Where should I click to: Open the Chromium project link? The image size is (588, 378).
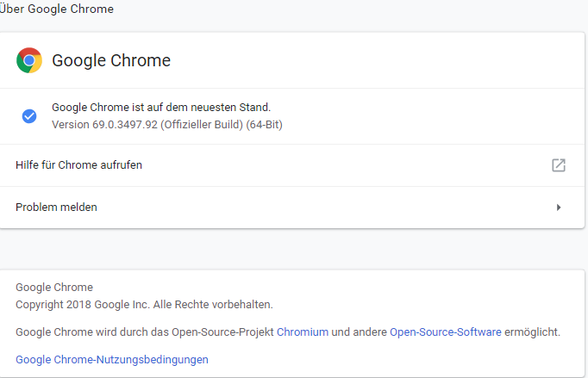pos(303,332)
